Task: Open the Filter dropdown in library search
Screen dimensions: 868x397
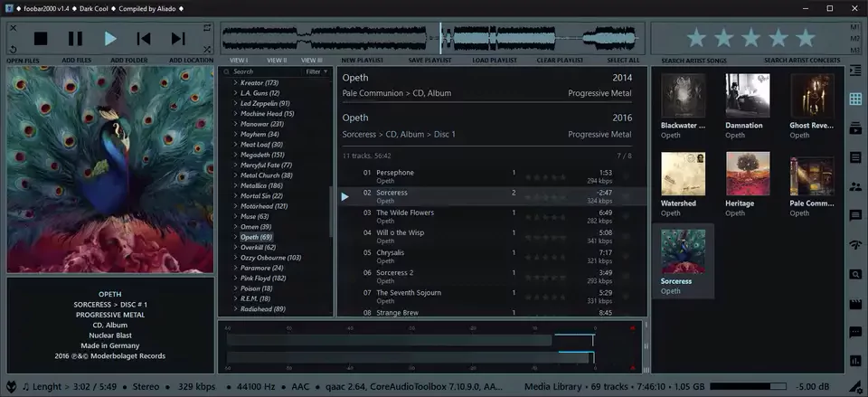Action: point(317,71)
